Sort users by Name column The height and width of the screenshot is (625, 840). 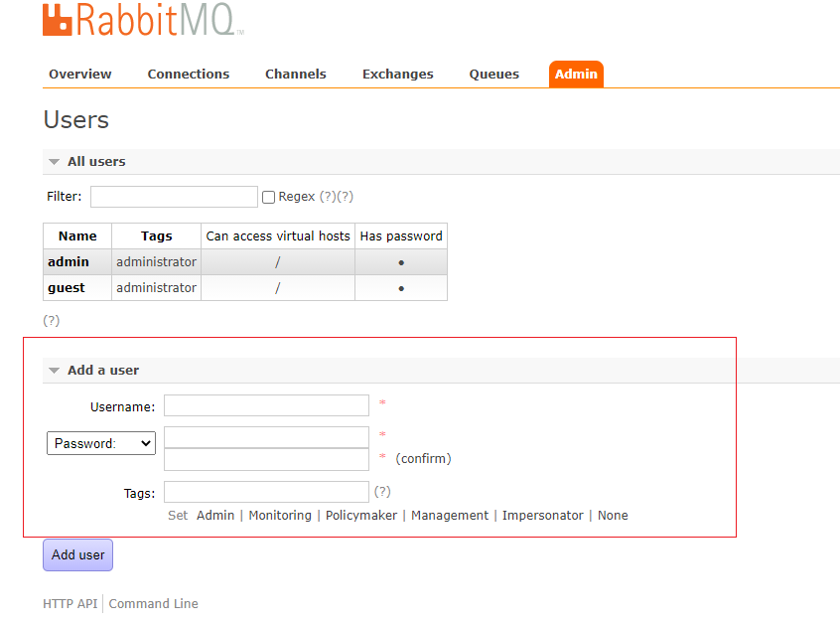click(x=77, y=236)
